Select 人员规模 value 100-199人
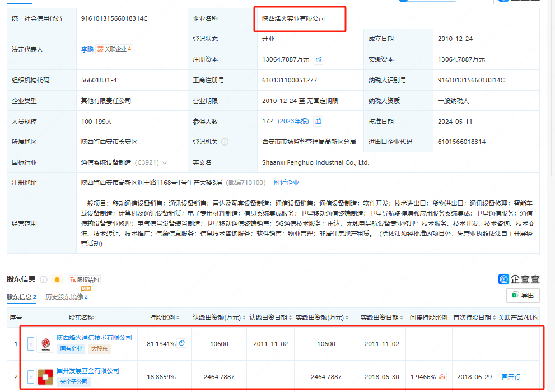The image size is (555, 392). [97, 122]
